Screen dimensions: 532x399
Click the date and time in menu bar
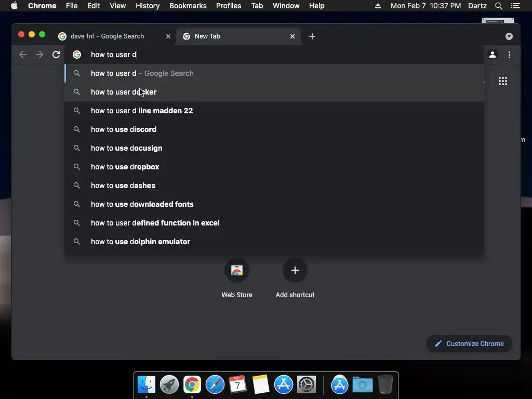[x=425, y=6]
